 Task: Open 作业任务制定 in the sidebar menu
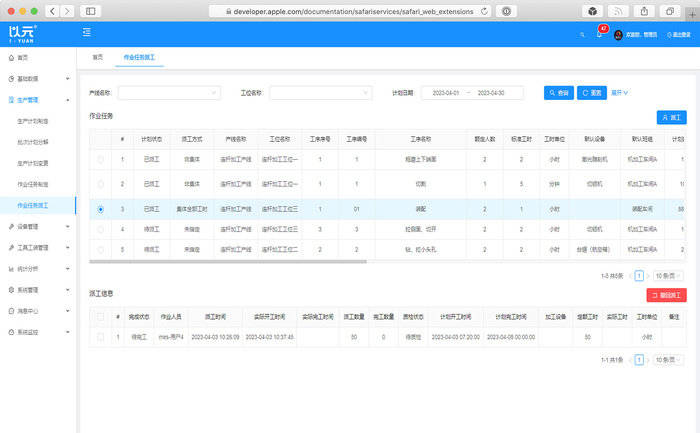tap(32, 184)
